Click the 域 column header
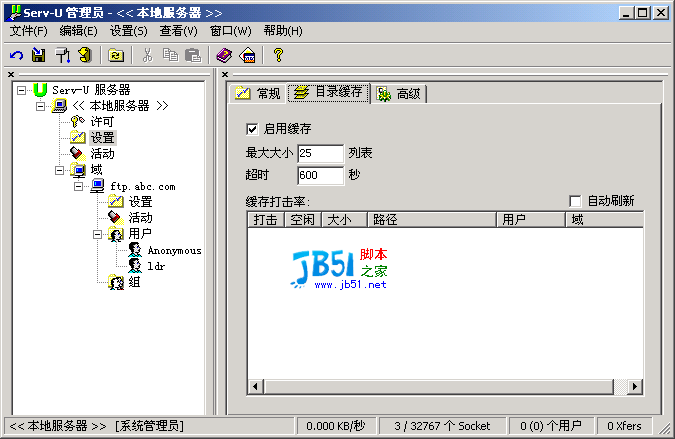 click(604, 220)
